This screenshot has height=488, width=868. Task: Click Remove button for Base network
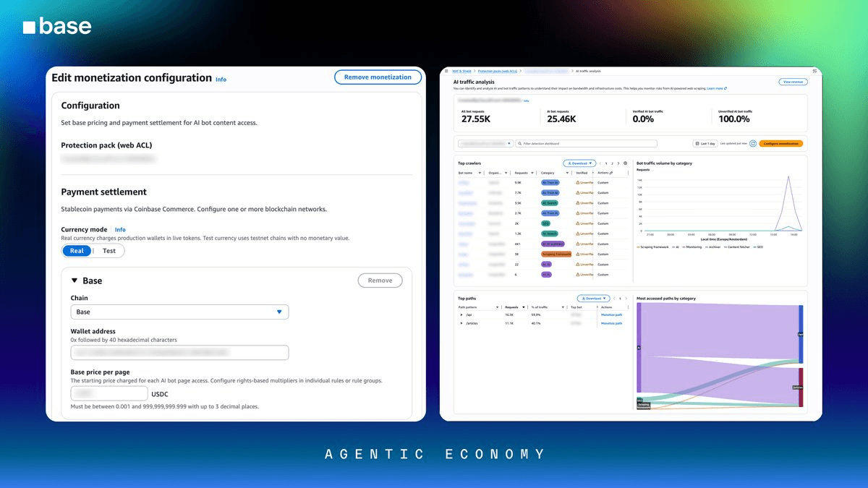(380, 281)
